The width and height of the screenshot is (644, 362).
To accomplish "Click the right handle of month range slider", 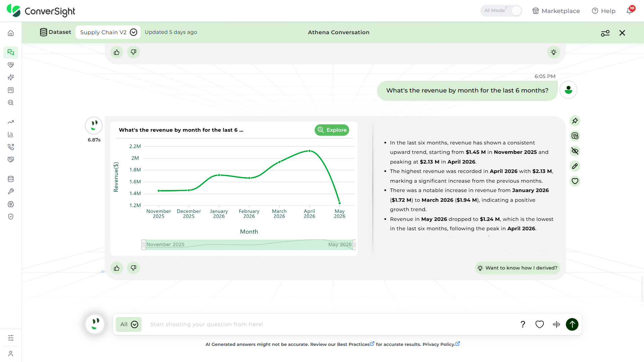I will pyautogui.click(x=354, y=245).
